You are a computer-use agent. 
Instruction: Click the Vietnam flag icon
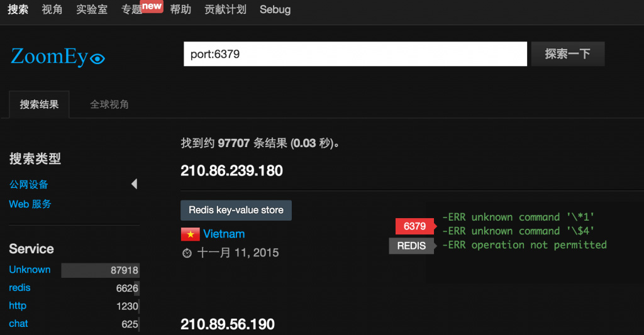coord(190,234)
